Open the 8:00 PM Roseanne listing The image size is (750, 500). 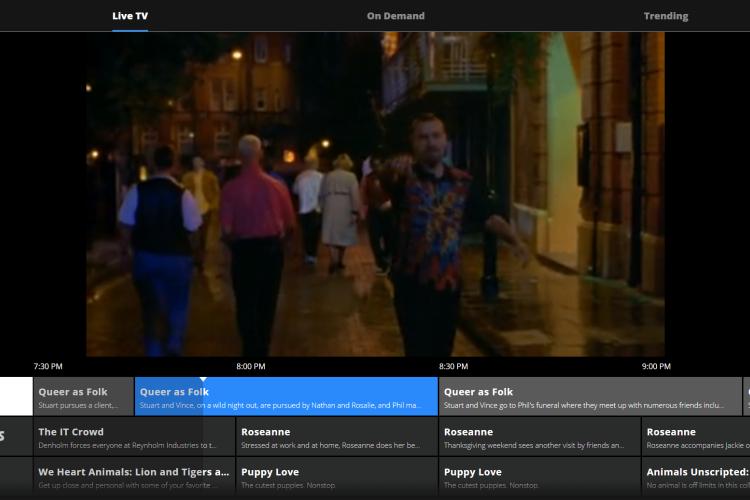(337, 436)
